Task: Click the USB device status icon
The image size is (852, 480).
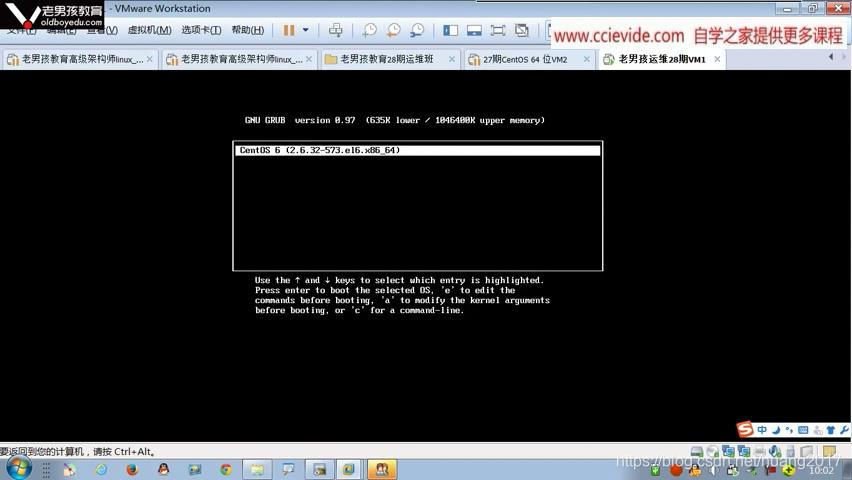Action: pyautogui.click(x=791, y=451)
